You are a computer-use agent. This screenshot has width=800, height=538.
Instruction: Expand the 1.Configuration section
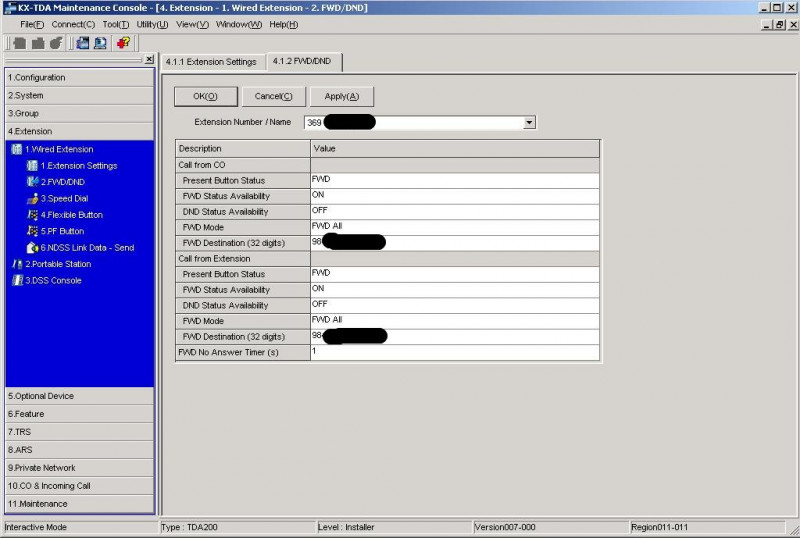[80, 78]
